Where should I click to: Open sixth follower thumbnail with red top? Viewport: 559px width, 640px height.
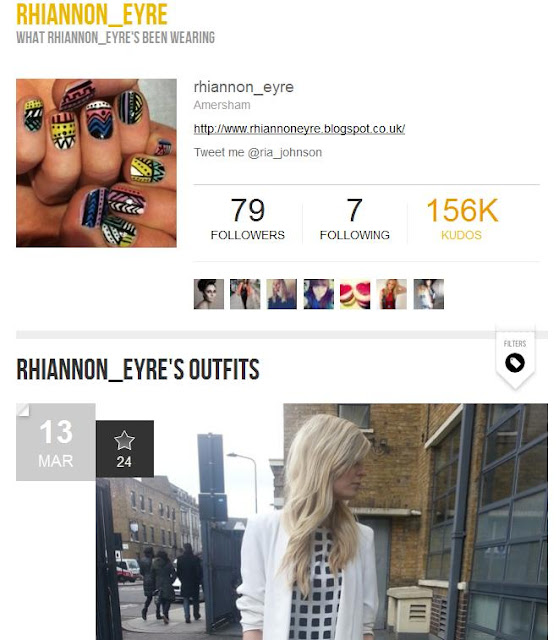pos(391,294)
